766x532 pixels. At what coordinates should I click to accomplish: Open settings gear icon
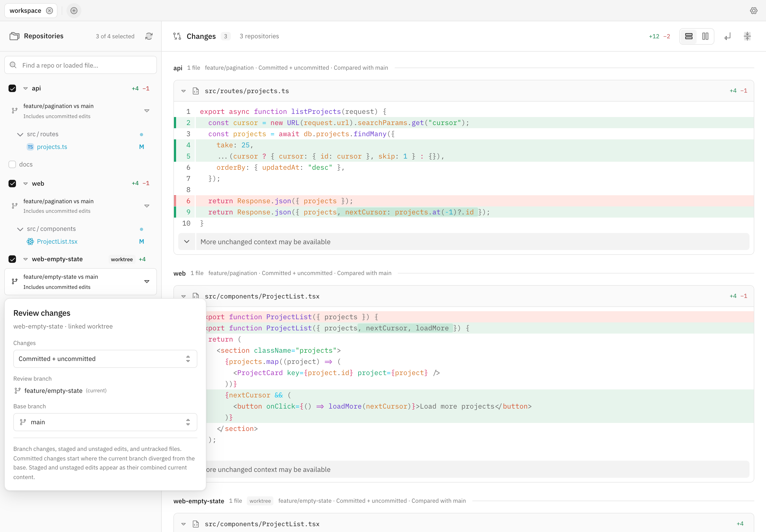click(754, 11)
